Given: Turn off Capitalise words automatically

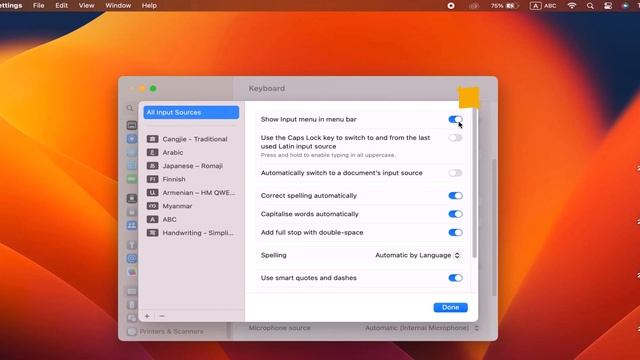Looking at the screenshot, I should (x=455, y=214).
